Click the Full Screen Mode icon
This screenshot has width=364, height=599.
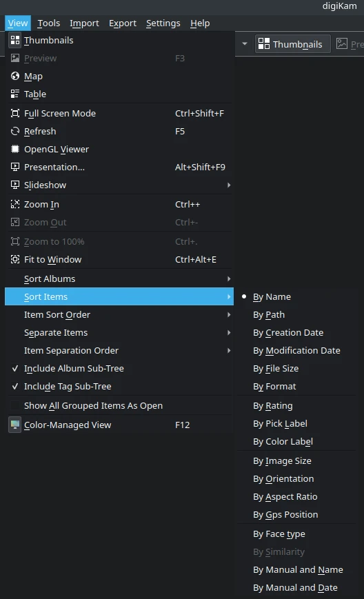(x=15, y=114)
